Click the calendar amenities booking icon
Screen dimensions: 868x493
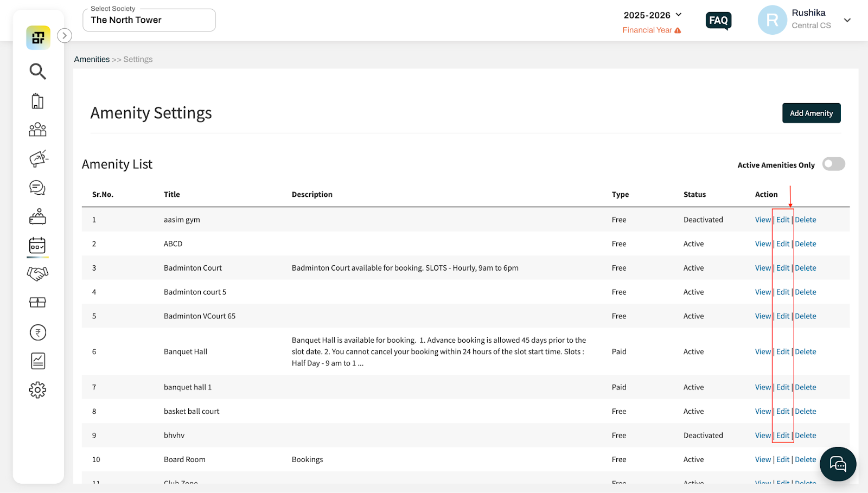pos(37,246)
